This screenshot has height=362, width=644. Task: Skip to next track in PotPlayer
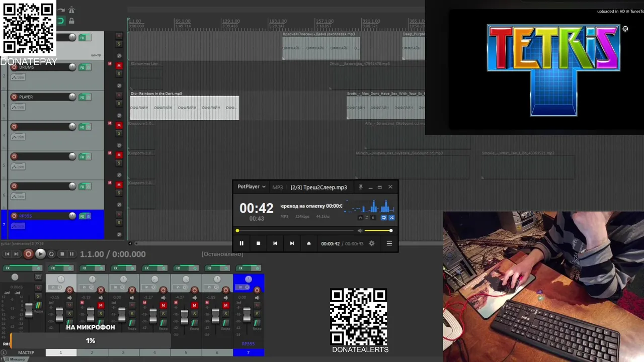(292, 243)
